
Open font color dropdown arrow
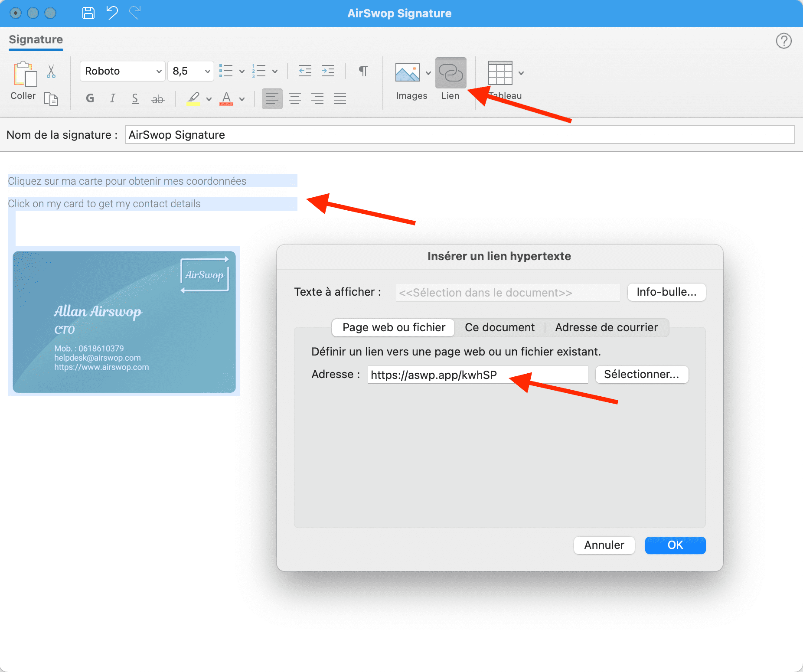coord(242,99)
